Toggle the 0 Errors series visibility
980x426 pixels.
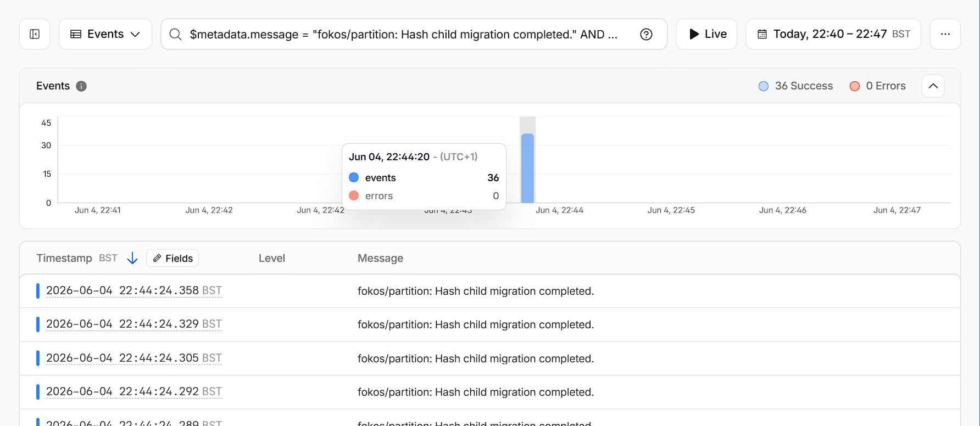coord(877,86)
